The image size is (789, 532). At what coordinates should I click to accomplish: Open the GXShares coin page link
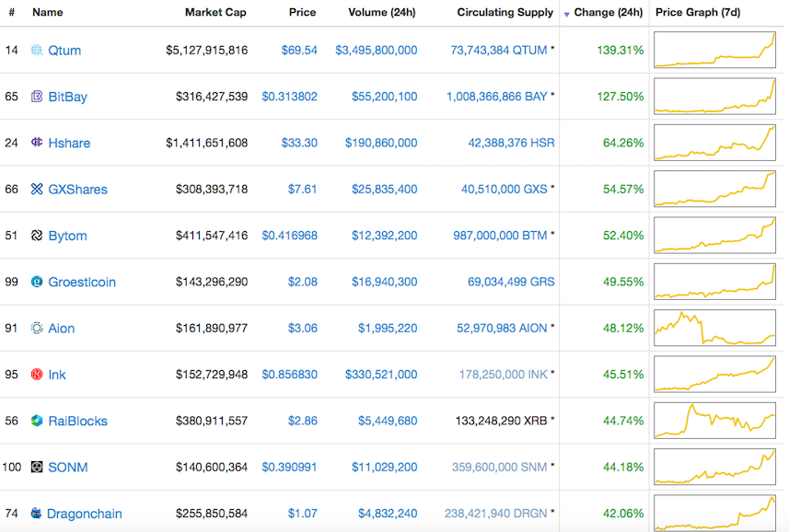tap(78, 189)
